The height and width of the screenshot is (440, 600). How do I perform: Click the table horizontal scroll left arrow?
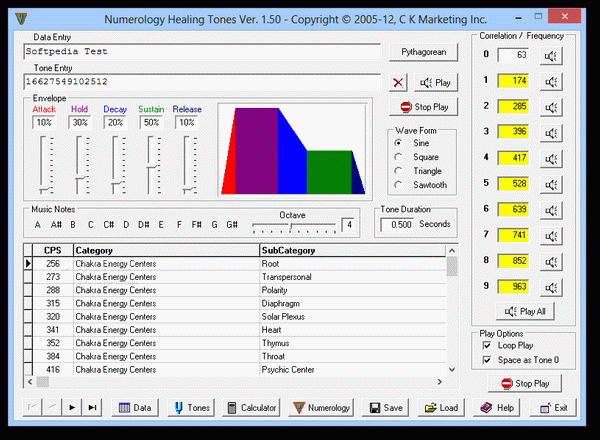tap(30, 382)
